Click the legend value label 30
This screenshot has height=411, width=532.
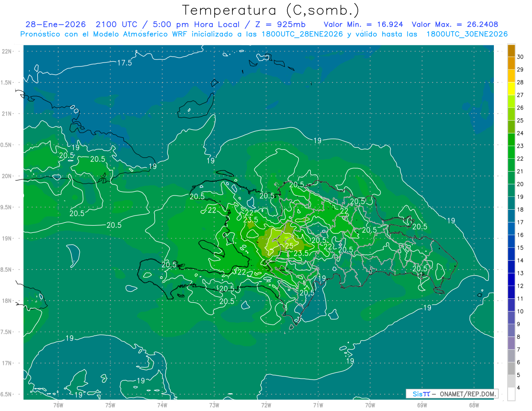(x=520, y=57)
